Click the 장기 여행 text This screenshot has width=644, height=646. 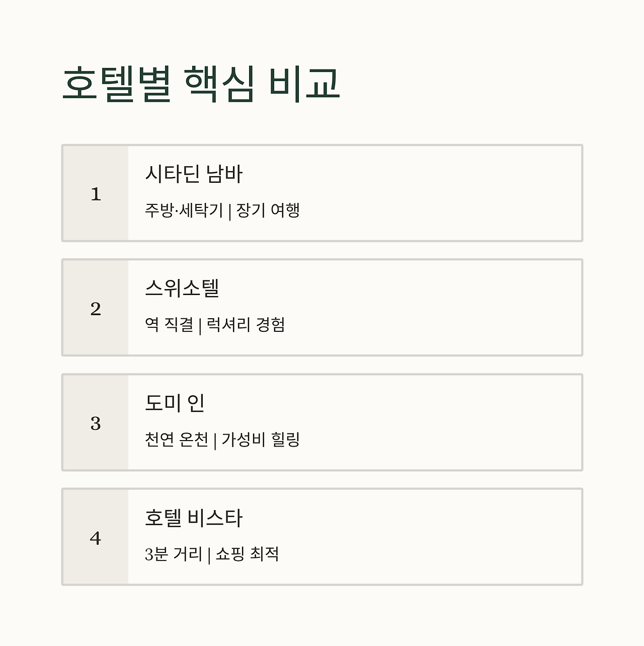[268, 210]
